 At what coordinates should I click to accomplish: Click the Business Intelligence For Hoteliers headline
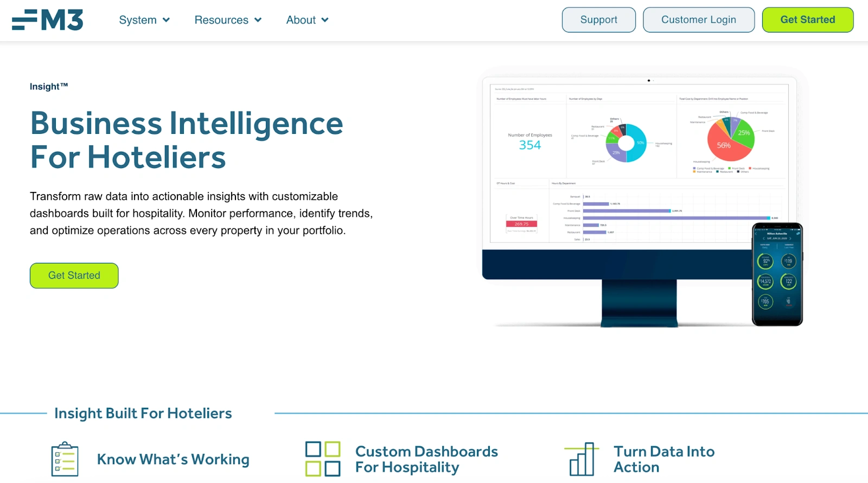187,140
